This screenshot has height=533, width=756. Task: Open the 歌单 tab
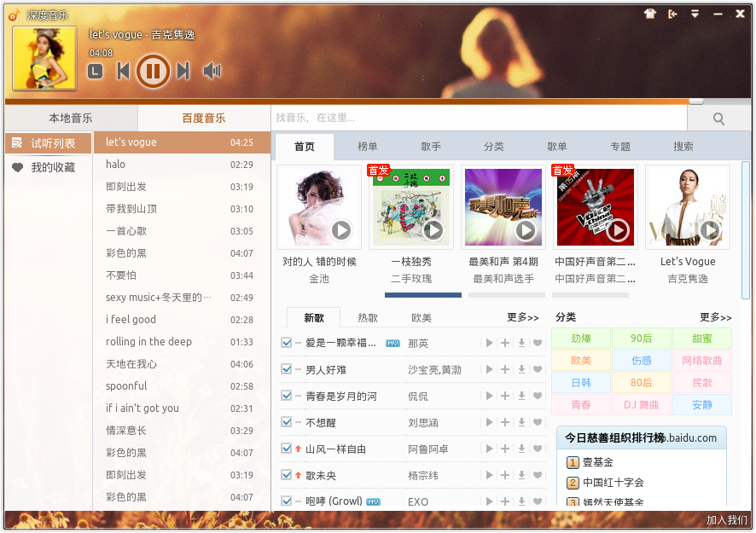tap(557, 147)
